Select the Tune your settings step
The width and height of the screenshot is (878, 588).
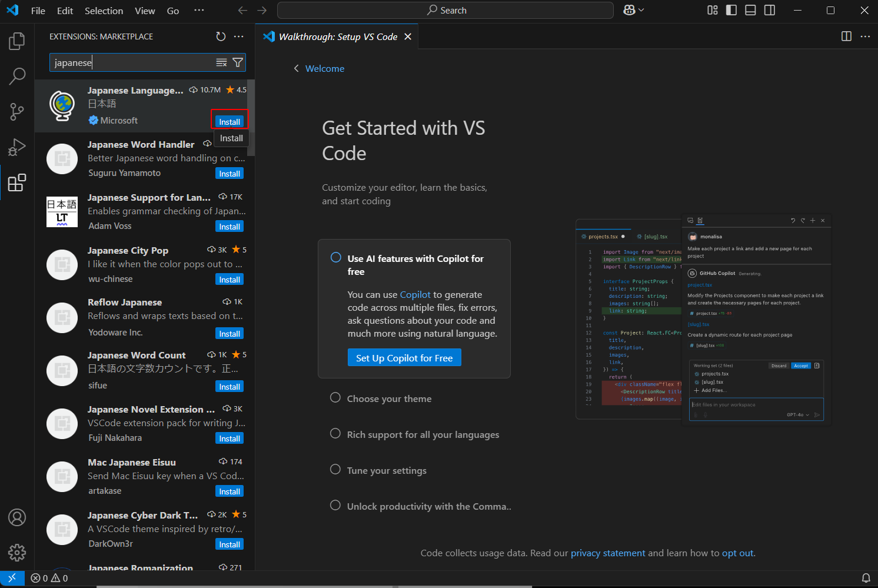pos(387,470)
